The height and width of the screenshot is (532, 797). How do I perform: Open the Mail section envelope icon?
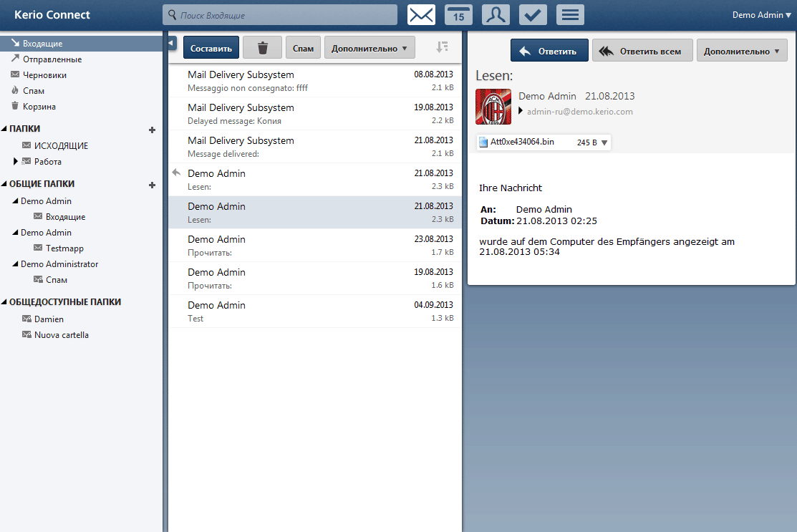point(421,14)
